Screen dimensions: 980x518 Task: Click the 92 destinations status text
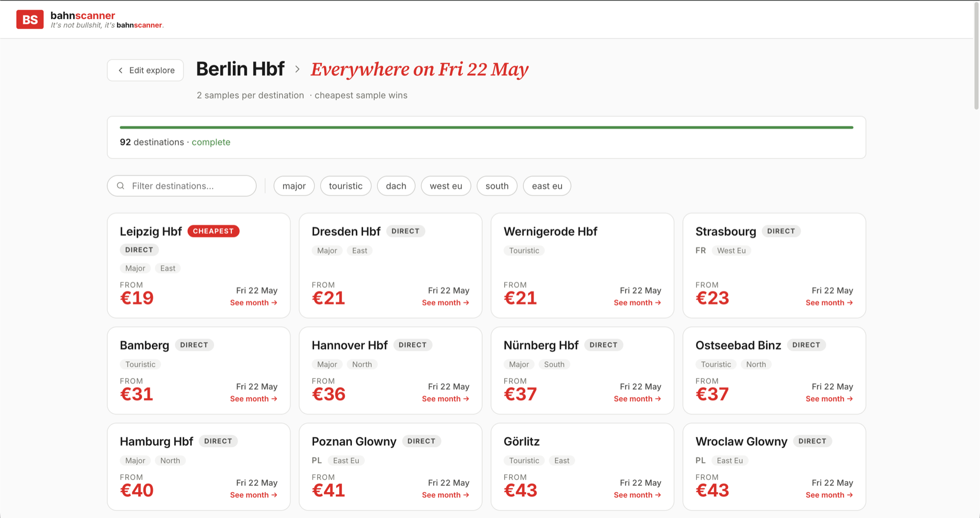[x=175, y=142]
